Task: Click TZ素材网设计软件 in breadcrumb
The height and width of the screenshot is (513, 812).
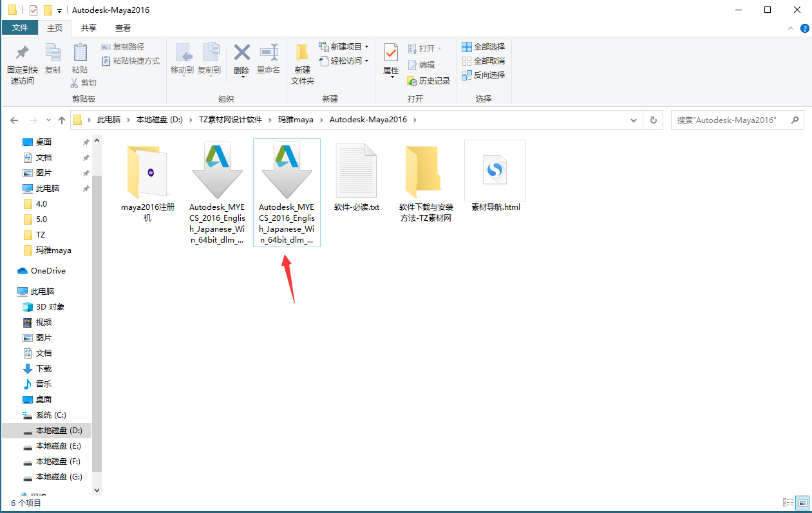Action: click(231, 120)
